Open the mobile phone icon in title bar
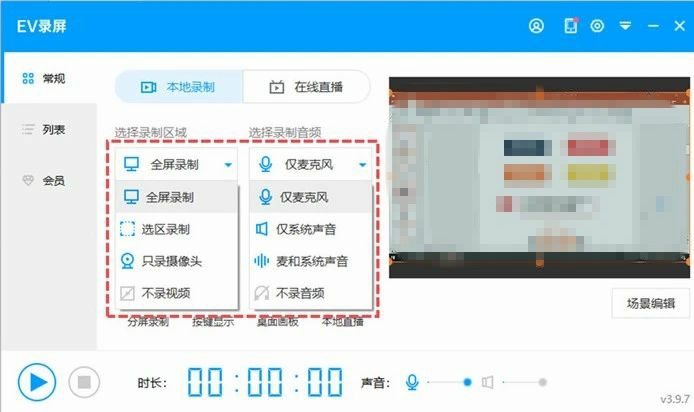The height and width of the screenshot is (412, 694). pyautogui.click(x=571, y=26)
